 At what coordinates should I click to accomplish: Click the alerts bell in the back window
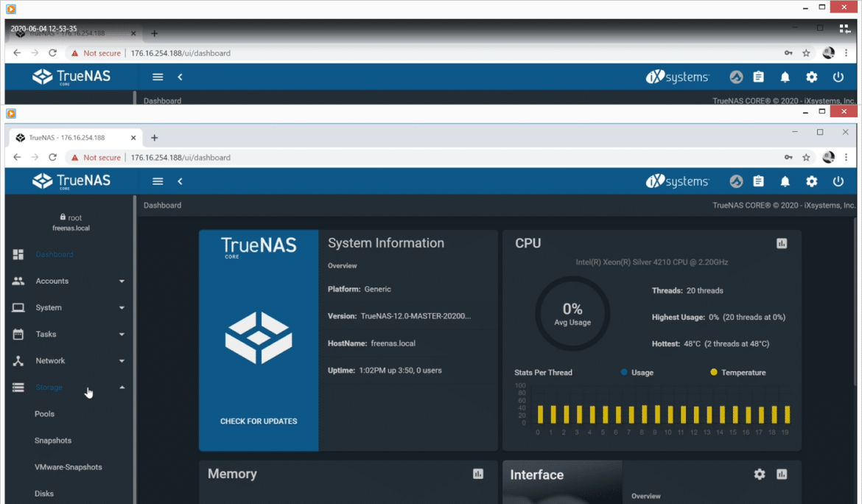(x=785, y=77)
